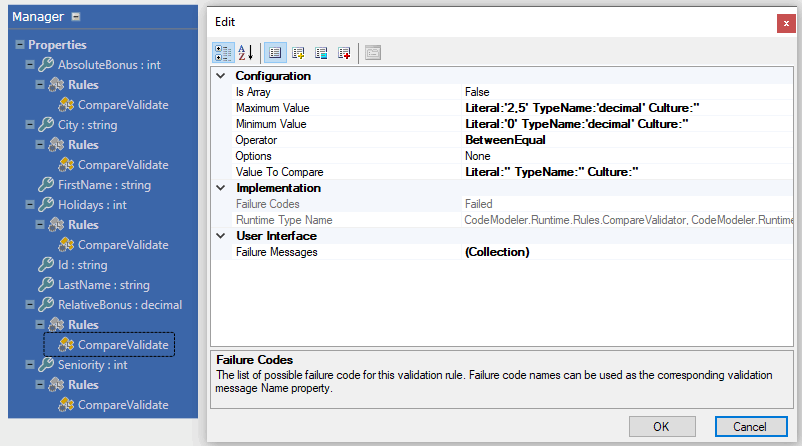
Task: Collapse the Holidays : int node
Action: [x=30, y=205]
